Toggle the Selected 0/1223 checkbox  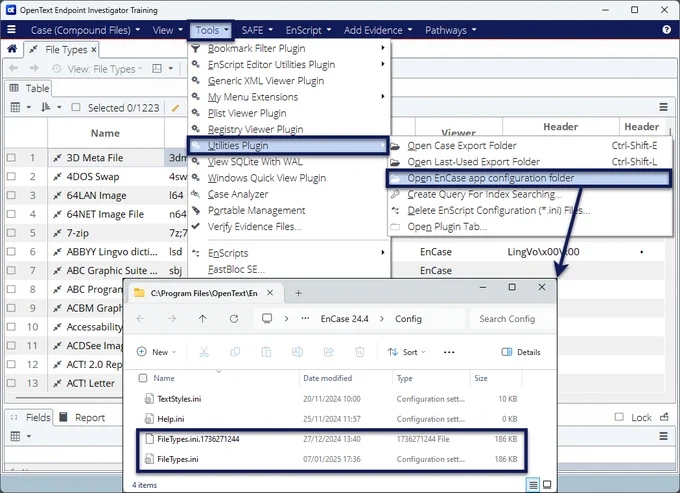click(76, 107)
